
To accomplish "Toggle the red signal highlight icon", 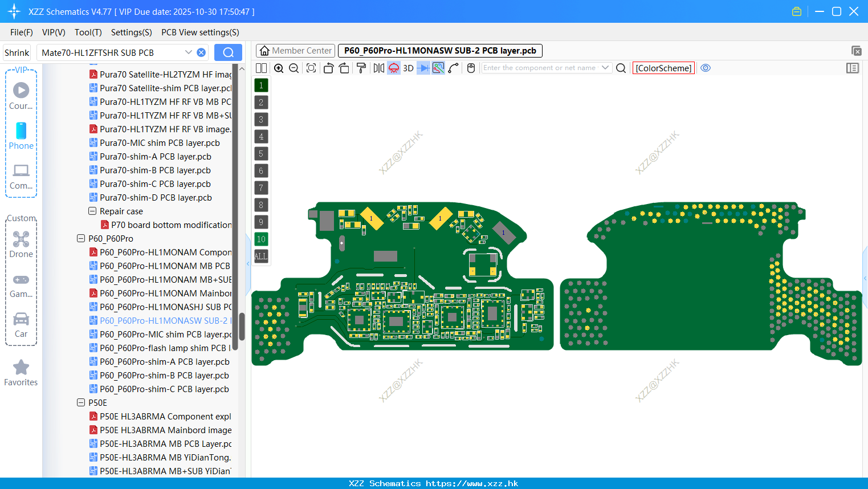I will coord(394,68).
